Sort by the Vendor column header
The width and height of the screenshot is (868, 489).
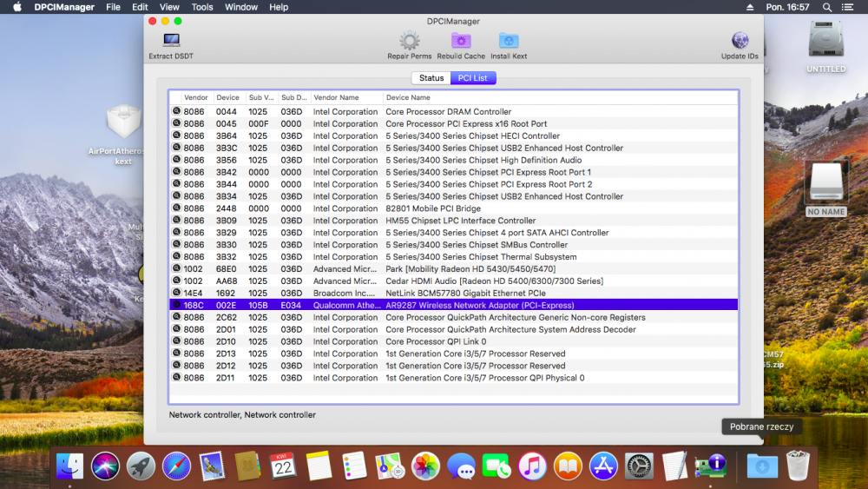click(x=196, y=97)
